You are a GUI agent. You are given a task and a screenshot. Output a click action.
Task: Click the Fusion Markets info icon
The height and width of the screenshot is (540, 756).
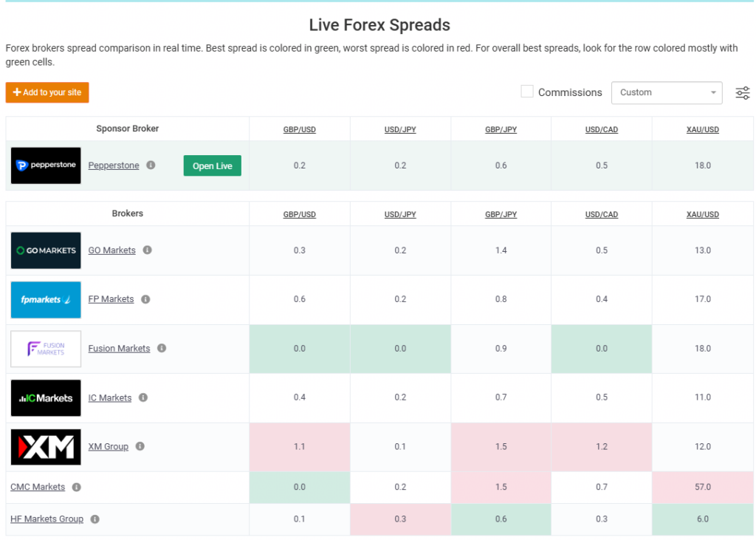point(162,348)
